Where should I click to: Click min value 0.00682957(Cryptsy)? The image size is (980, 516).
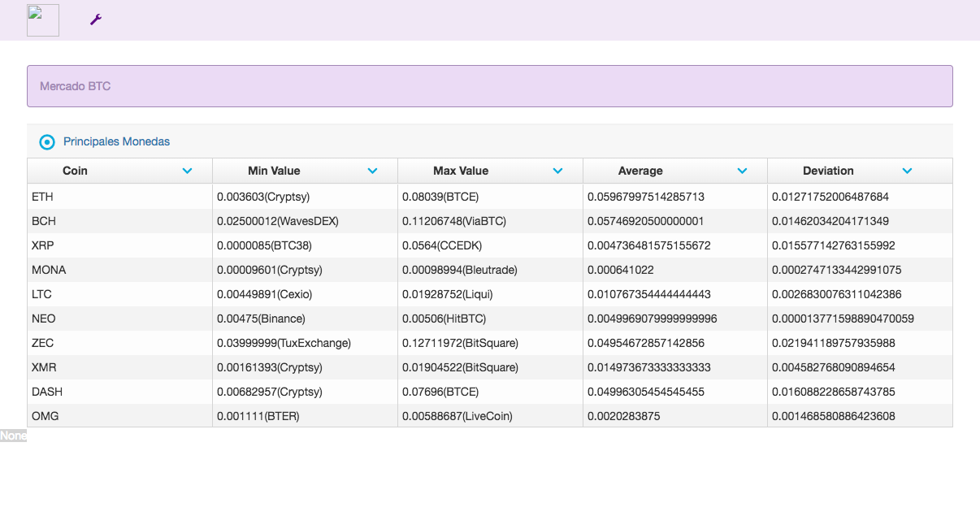270,392
